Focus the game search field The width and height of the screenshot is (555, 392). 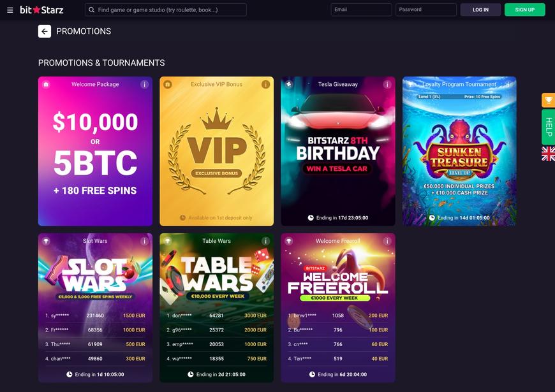click(166, 10)
